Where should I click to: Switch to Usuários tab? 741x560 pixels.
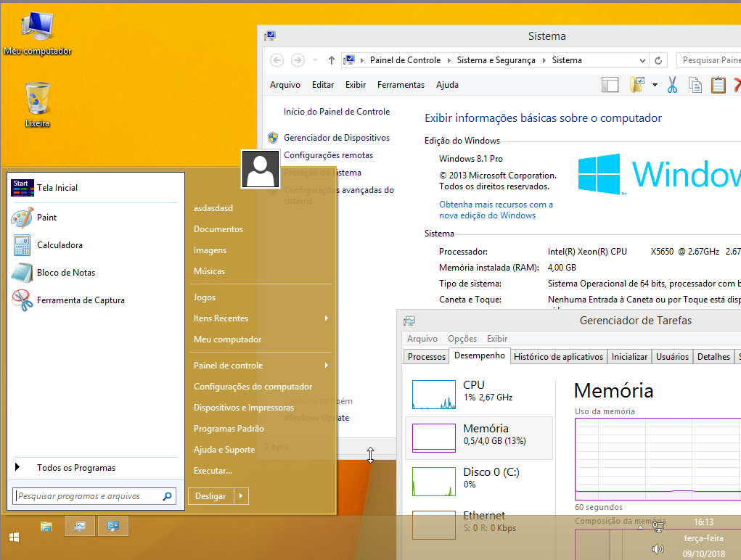(x=672, y=356)
